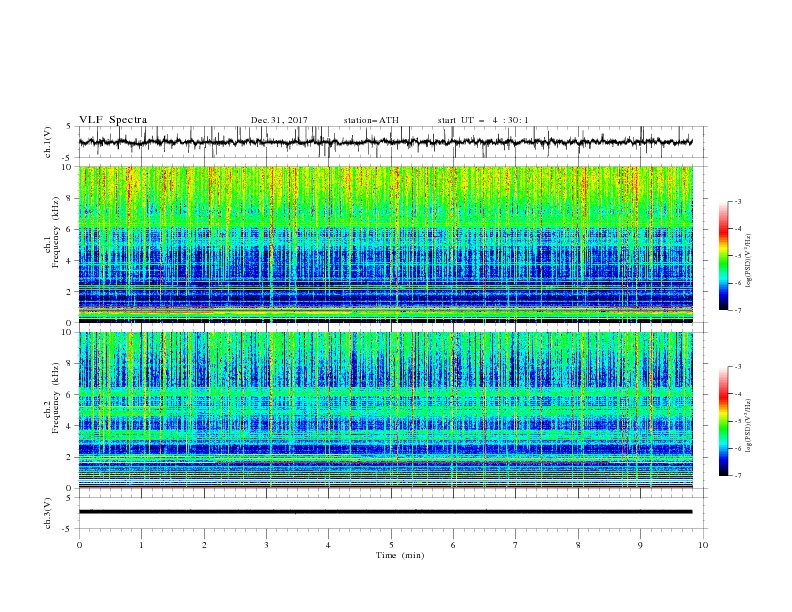Click the ch.2 spectrogram color bar
This screenshot has height=612, width=792.
click(723, 421)
